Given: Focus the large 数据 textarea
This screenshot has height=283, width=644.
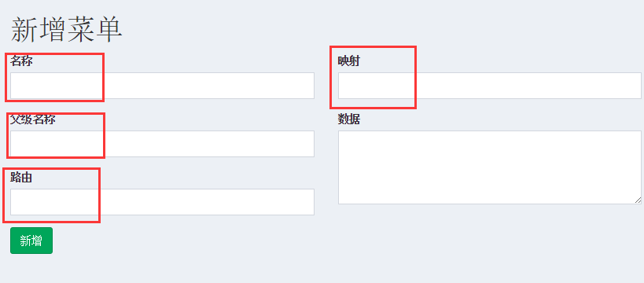Looking at the screenshot, I should (x=490, y=167).
